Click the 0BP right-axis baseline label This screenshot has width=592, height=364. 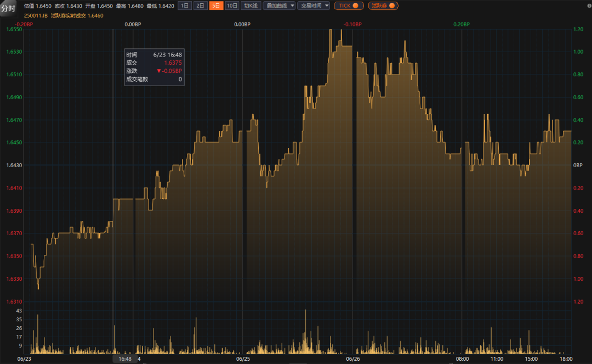coord(578,165)
